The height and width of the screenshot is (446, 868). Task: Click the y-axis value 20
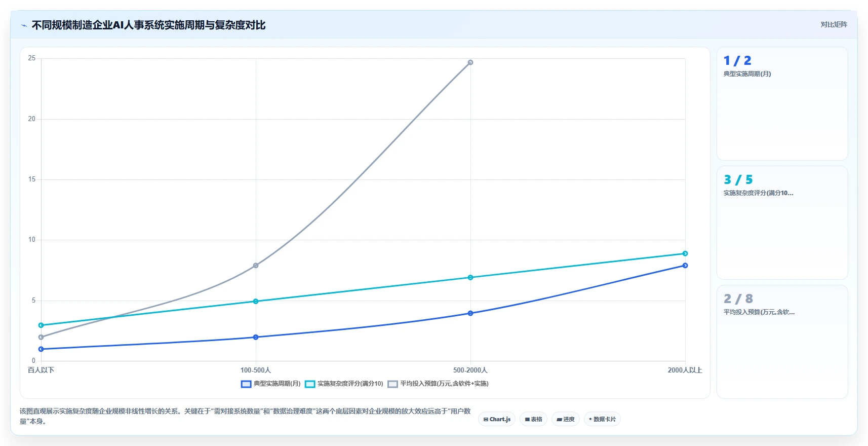coord(32,119)
